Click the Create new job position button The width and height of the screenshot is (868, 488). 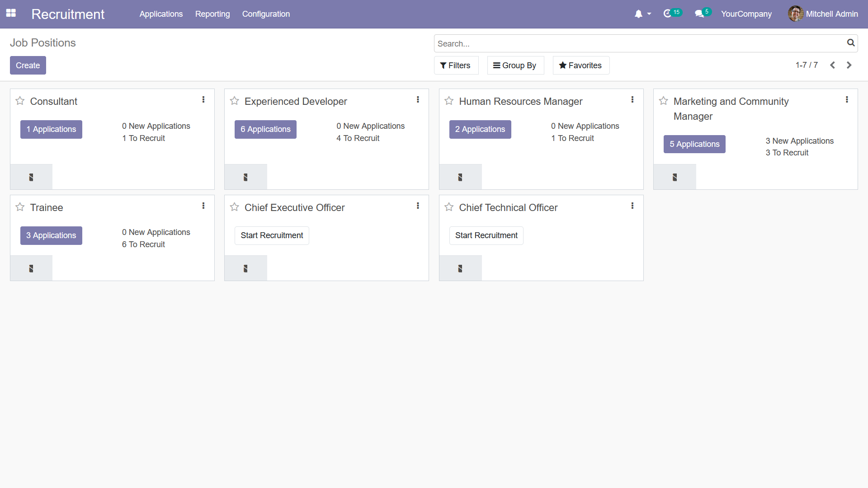pos(28,66)
